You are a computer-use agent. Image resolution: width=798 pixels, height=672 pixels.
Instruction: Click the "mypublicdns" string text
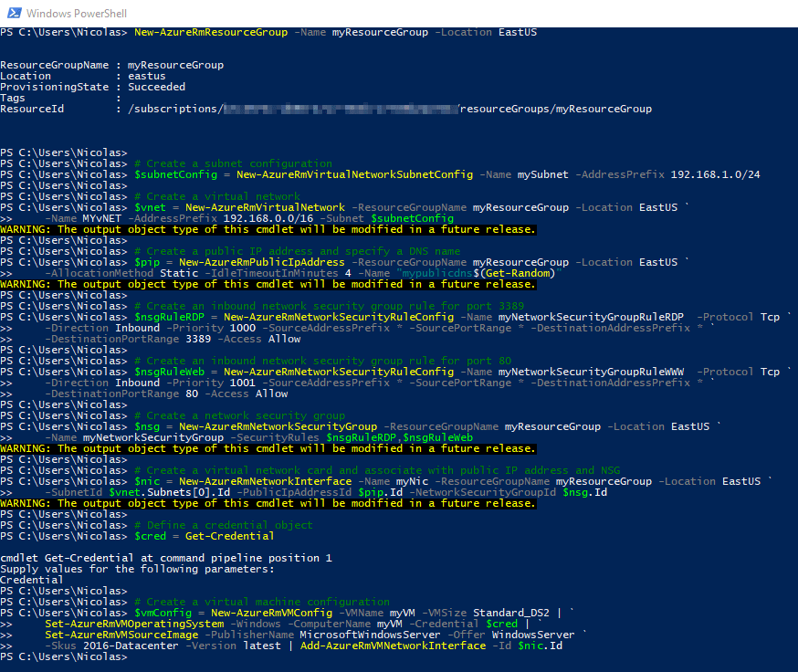437,273
